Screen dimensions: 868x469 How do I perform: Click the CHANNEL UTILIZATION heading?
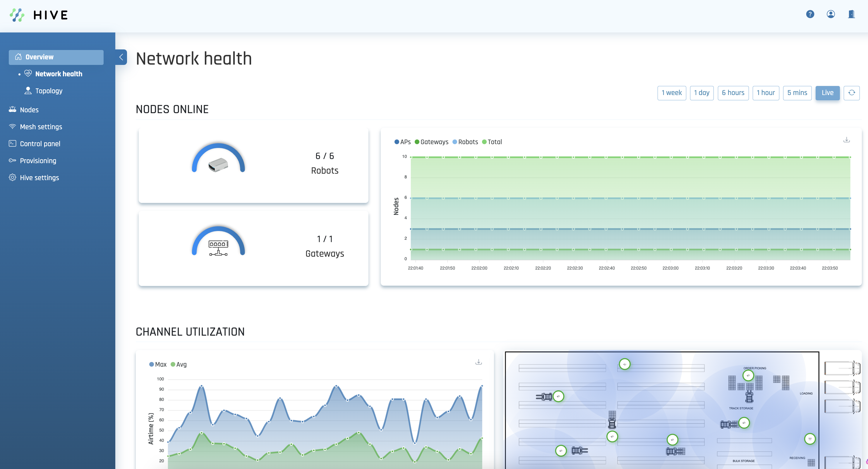[x=190, y=332]
